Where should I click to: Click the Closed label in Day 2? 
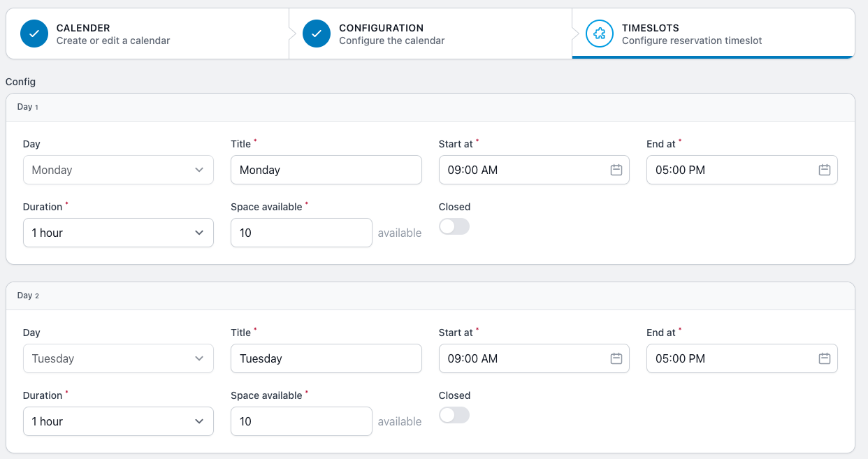454,395
